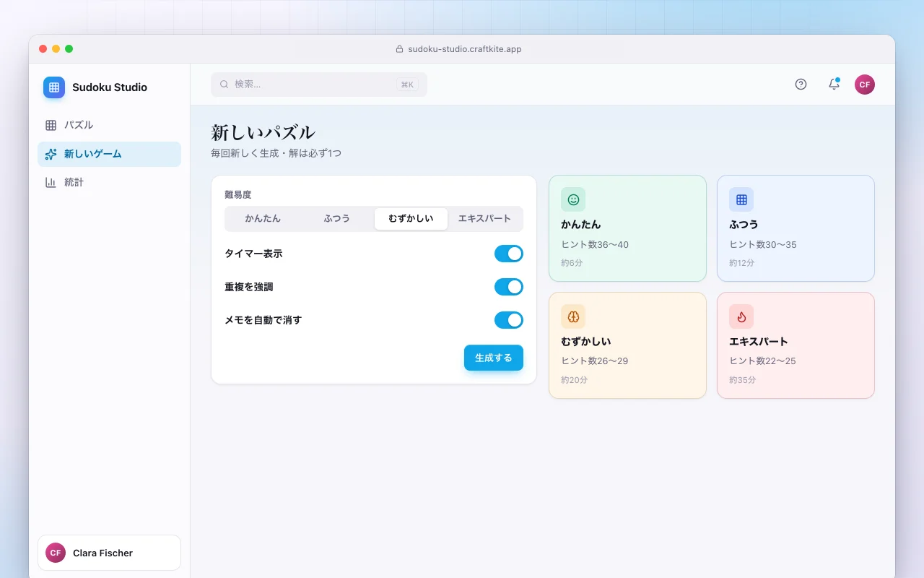Click the CF avatar beside Clara Fischer
924x578 pixels.
coord(56,553)
